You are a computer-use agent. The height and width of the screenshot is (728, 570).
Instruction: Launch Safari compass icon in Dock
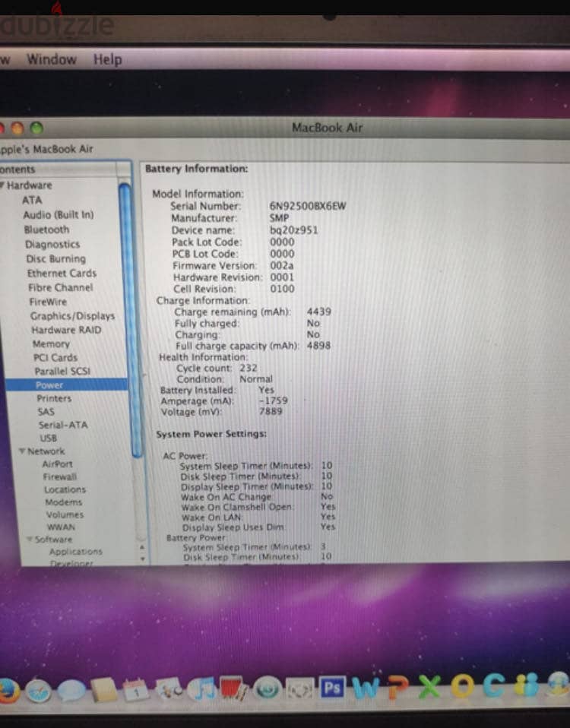pos(39,691)
